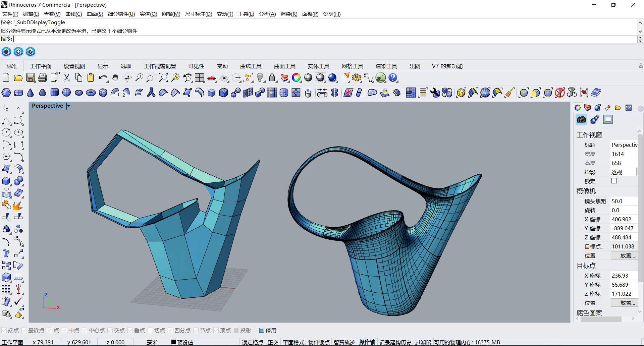This screenshot has height=346, width=644.
Task: Toggle 操作轴 in status bar
Action: tap(367, 342)
